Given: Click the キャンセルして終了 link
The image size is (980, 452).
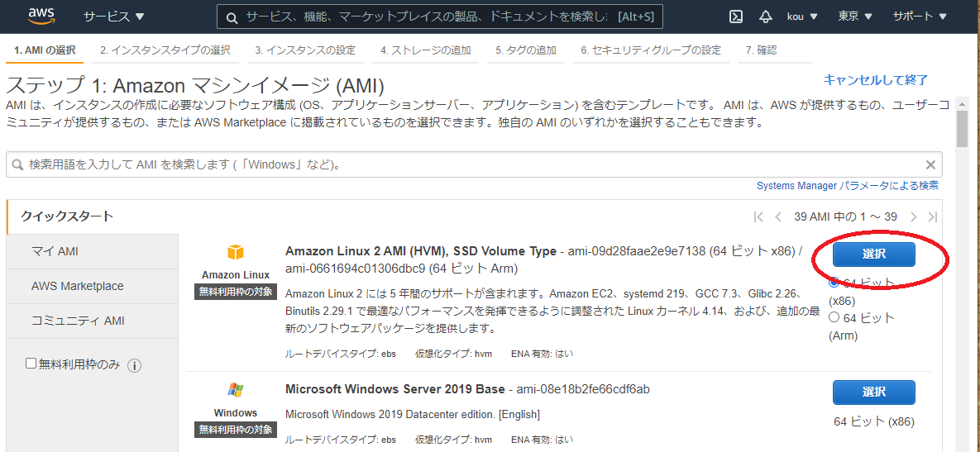Looking at the screenshot, I should [876, 80].
